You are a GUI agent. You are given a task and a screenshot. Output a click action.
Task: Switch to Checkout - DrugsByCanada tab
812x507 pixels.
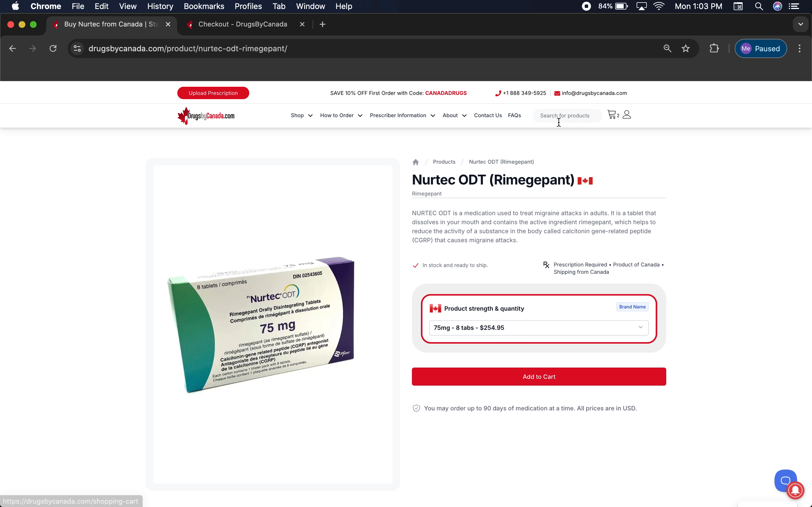242,24
